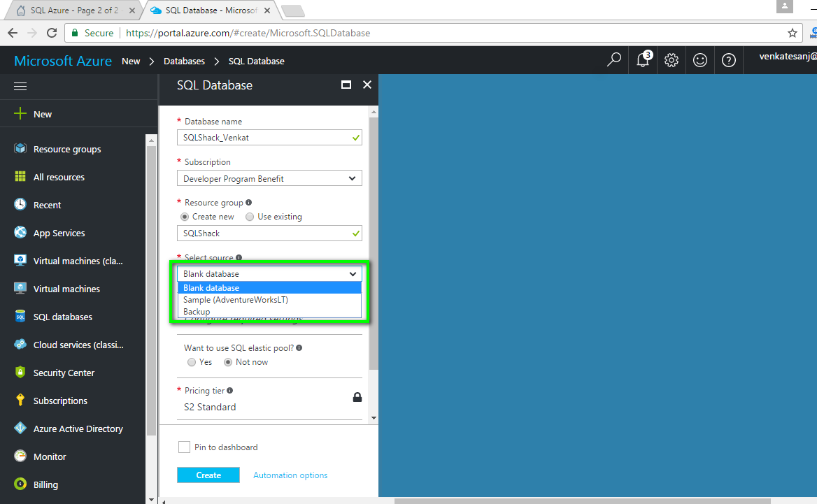Viewport: 817px width, 504px height.
Task: Open a new browser tab
Action: pos(293,10)
